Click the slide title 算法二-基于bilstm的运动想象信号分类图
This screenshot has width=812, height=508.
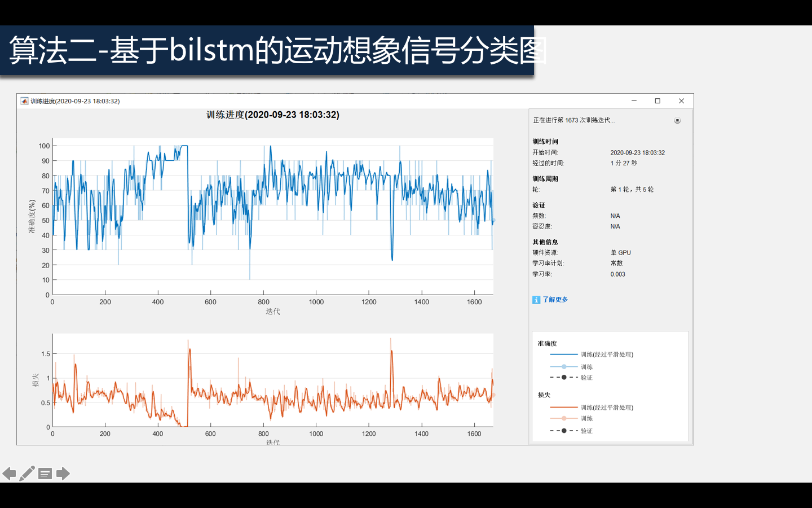click(x=278, y=50)
